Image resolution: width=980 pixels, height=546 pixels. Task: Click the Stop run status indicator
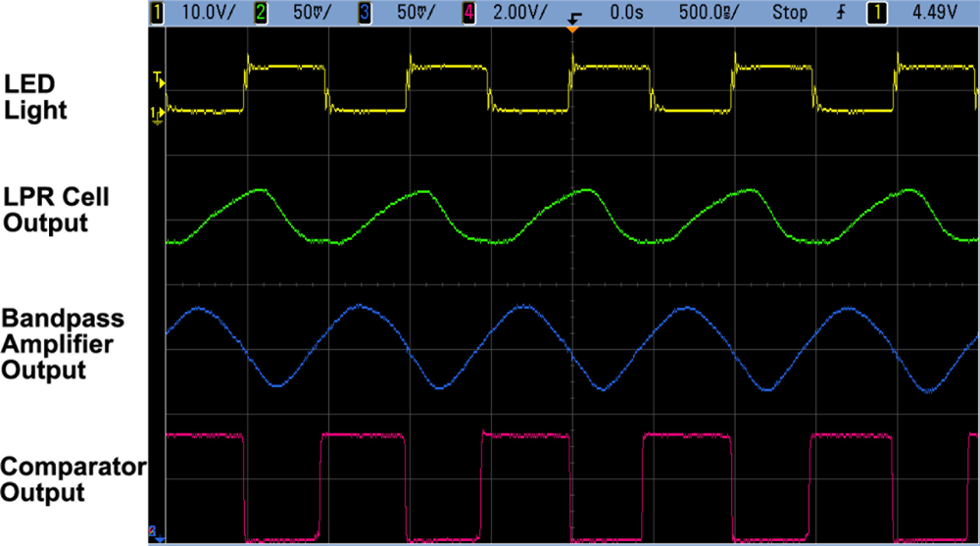tap(789, 13)
